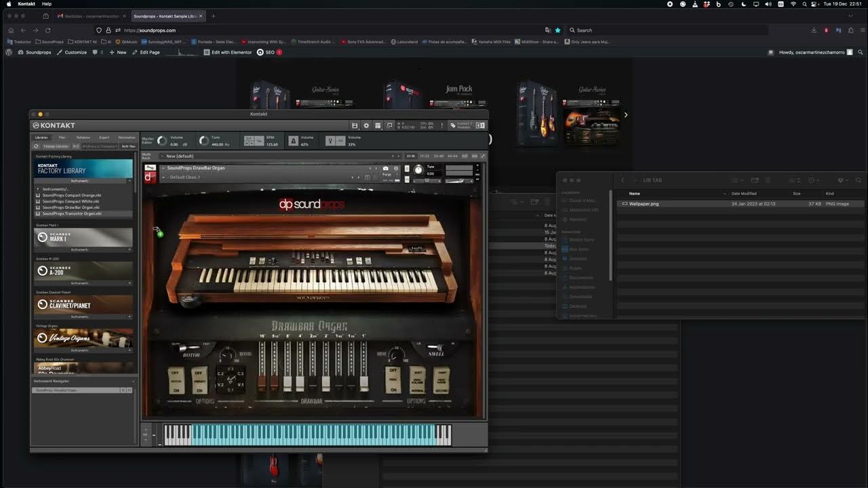Click the metronome icon in Master Editor
868x488 pixels.
click(x=292, y=141)
